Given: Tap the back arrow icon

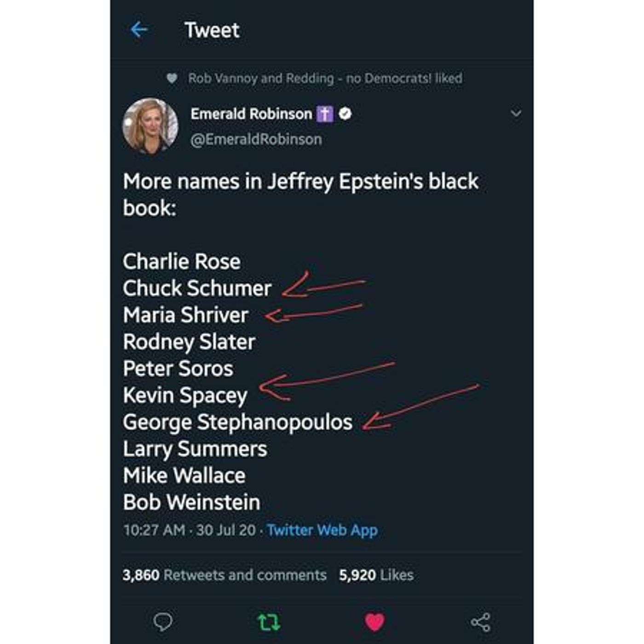Looking at the screenshot, I should pyautogui.click(x=138, y=30).
